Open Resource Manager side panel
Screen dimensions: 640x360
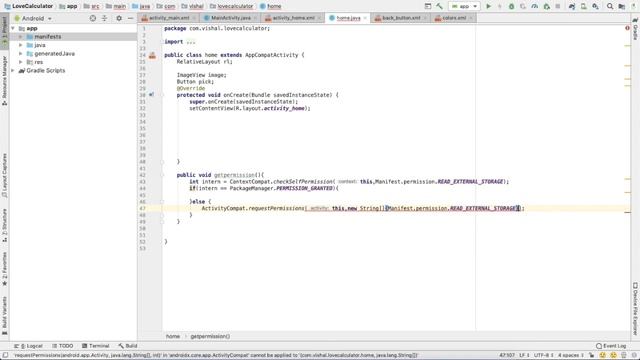pos(4,80)
